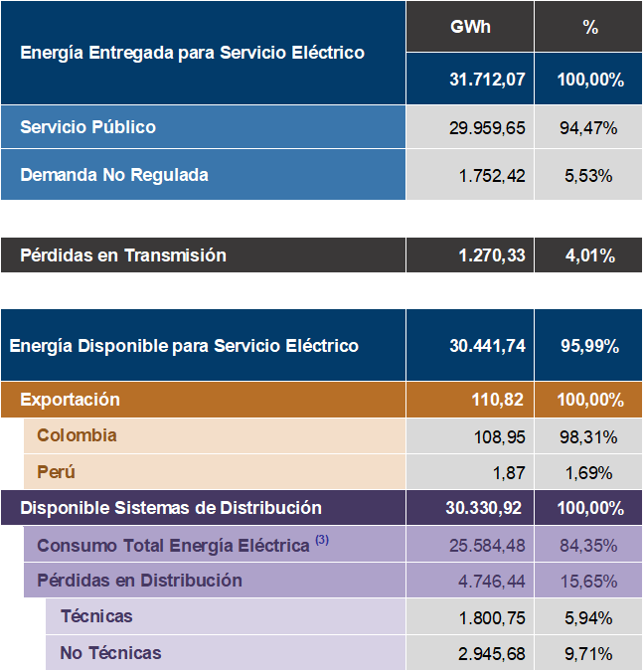Click the Colombia row label
Image resolution: width=644 pixels, height=672 pixels.
(77, 435)
